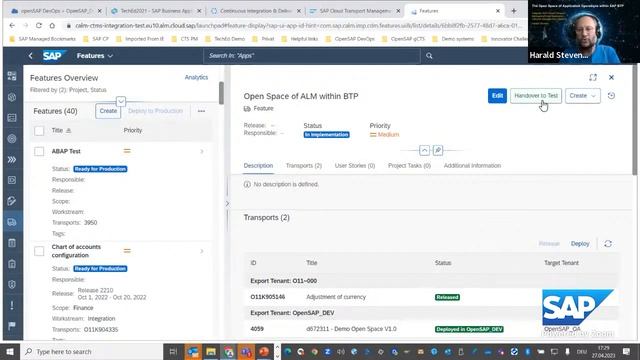Image resolution: width=640 pixels, height=360 pixels.
Task: Collapse the feature detail header
Action: click(x=424, y=150)
